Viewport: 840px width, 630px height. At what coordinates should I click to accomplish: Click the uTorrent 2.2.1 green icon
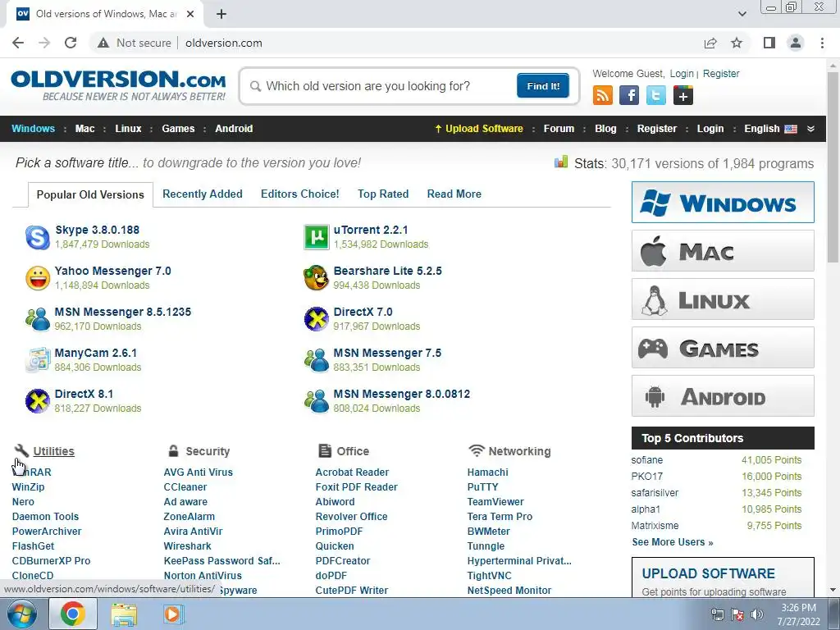pyautogui.click(x=317, y=237)
